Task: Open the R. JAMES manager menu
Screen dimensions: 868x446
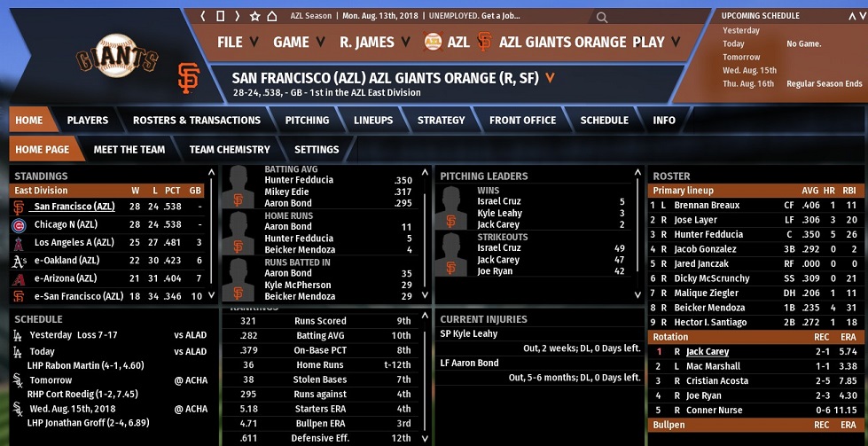Action: pos(375,42)
